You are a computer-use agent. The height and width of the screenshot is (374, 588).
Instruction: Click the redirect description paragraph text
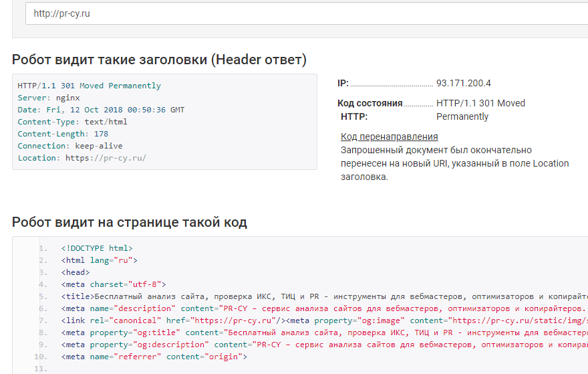[454, 163]
